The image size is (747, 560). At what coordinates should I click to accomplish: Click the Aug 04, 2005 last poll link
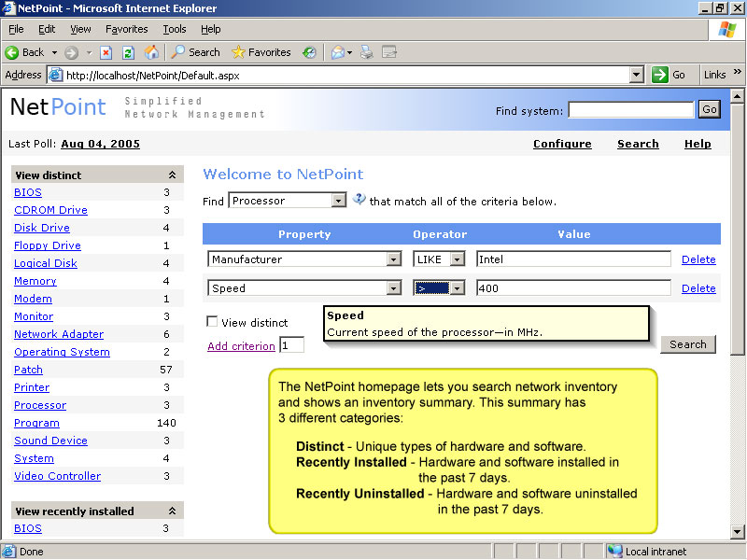101,144
